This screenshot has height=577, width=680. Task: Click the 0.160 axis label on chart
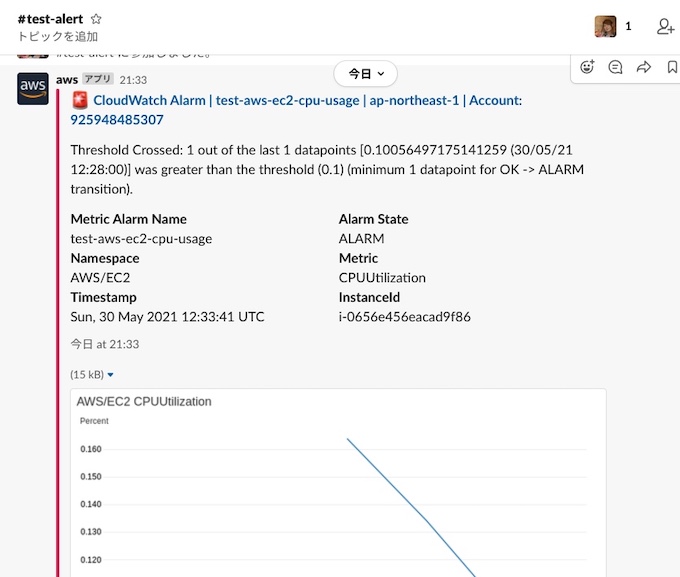point(91,449)
